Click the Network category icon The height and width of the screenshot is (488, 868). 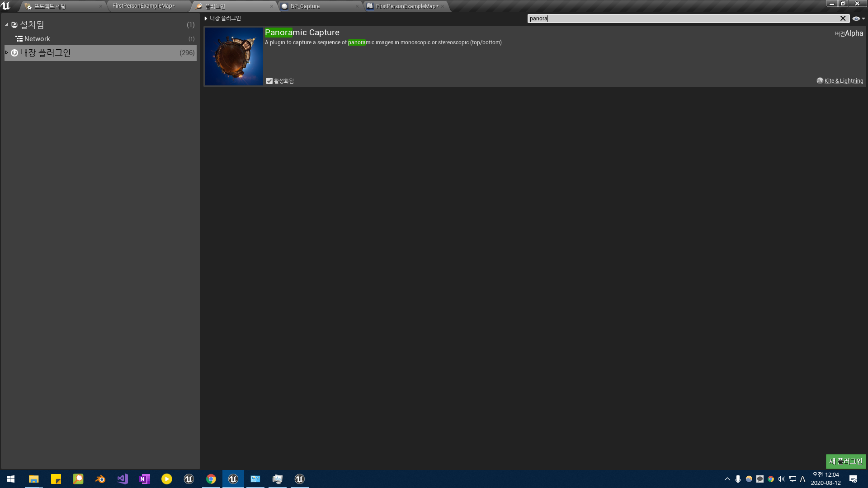[19, 39]
